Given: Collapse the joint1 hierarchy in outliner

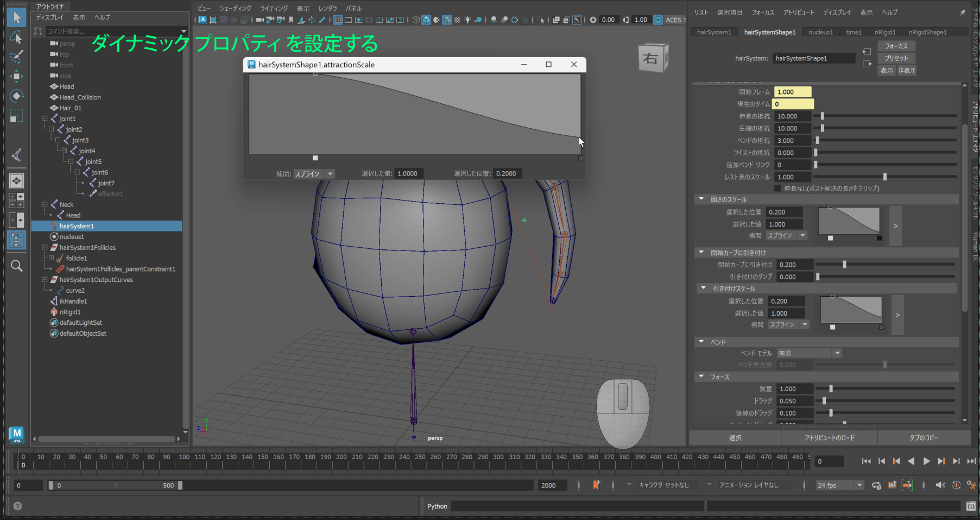Looking at the screenshot, I should tap(45, 118).
